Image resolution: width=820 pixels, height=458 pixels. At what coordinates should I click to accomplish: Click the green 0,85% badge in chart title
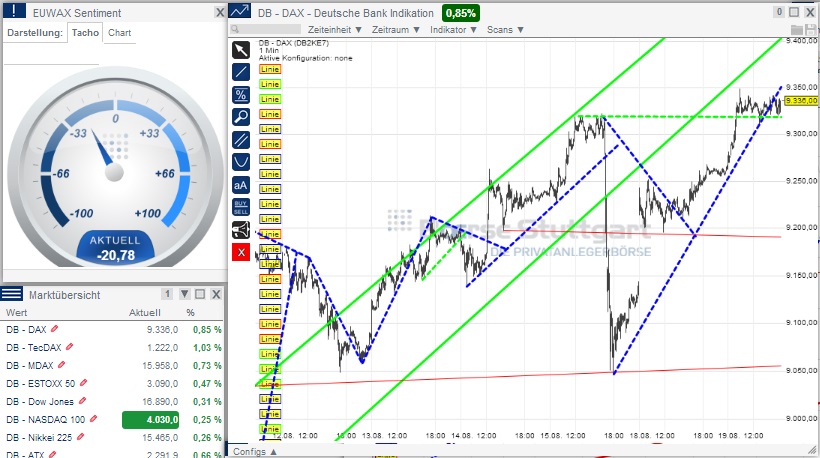pos(461,13)
